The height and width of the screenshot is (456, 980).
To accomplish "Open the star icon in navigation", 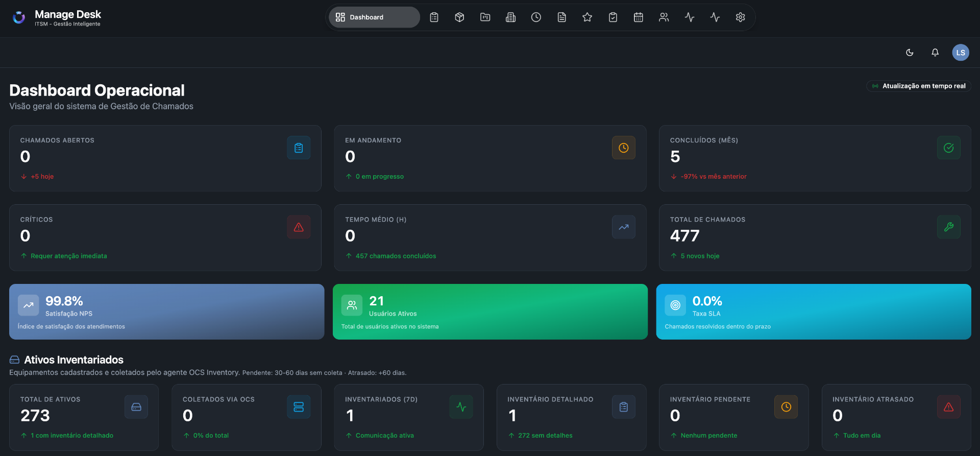I will point(587,17).
